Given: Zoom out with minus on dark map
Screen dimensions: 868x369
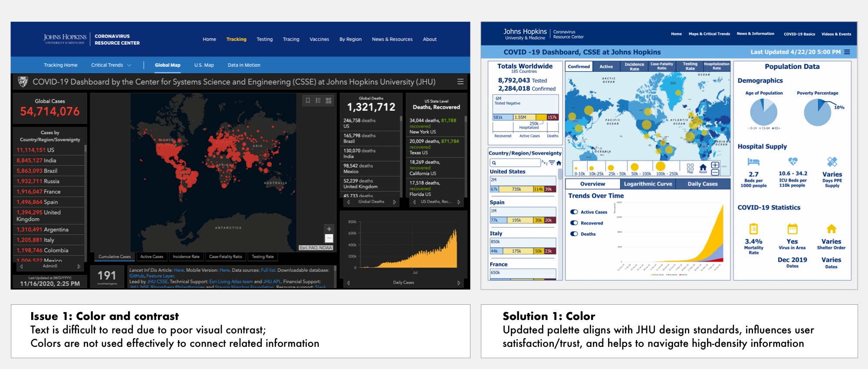Looking at the screenshot, I should (329, 238).
